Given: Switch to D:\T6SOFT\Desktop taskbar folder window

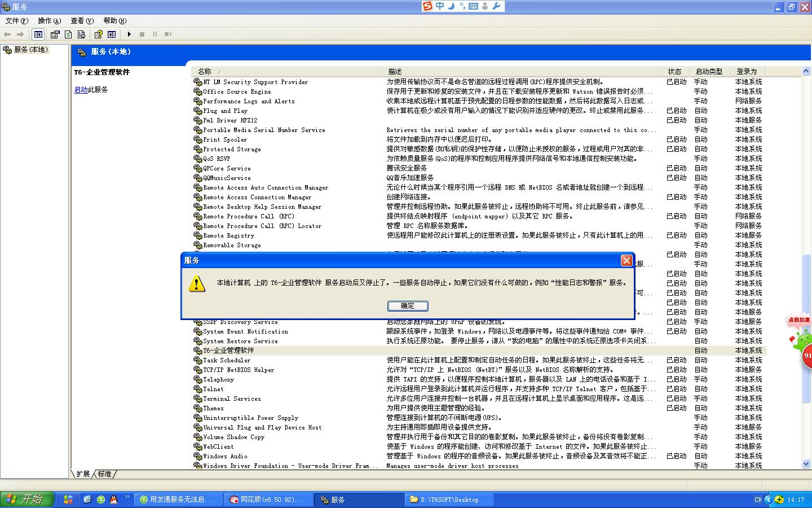Looking at the screenshot, I should coord(450,500).
